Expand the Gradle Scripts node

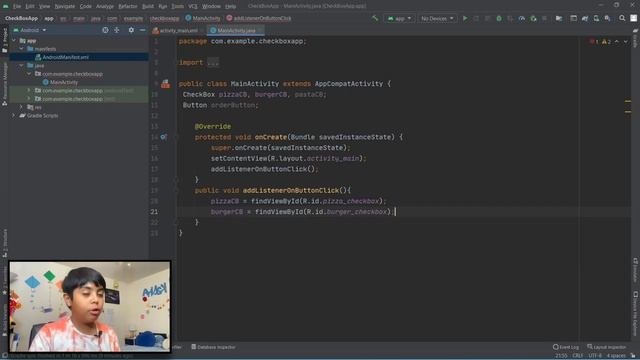13,116
